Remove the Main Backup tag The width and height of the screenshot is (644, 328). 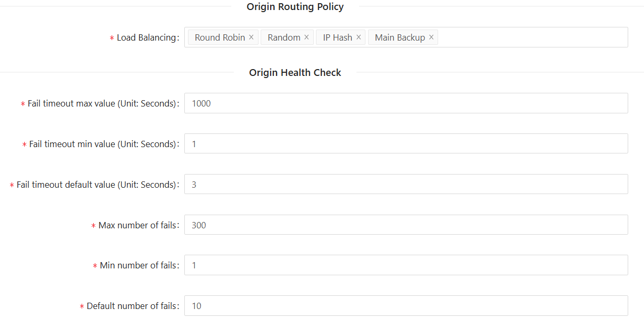coord(431,37)
